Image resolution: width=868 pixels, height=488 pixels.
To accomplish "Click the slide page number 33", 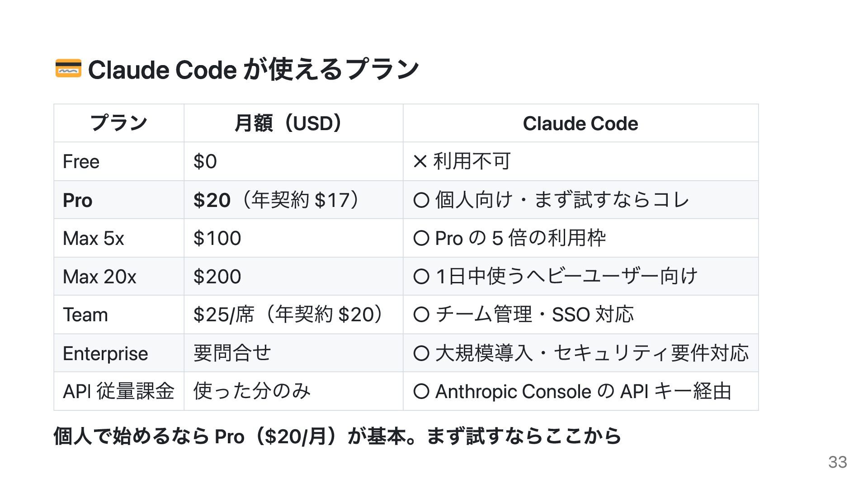I will (x=838, y=462).
